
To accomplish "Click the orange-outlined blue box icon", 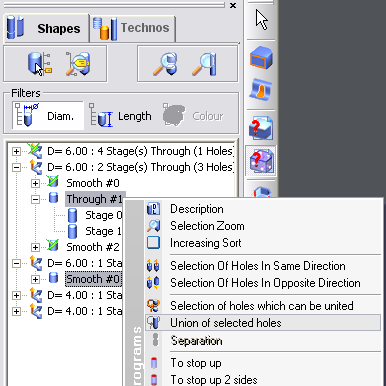I will point(261,58).
